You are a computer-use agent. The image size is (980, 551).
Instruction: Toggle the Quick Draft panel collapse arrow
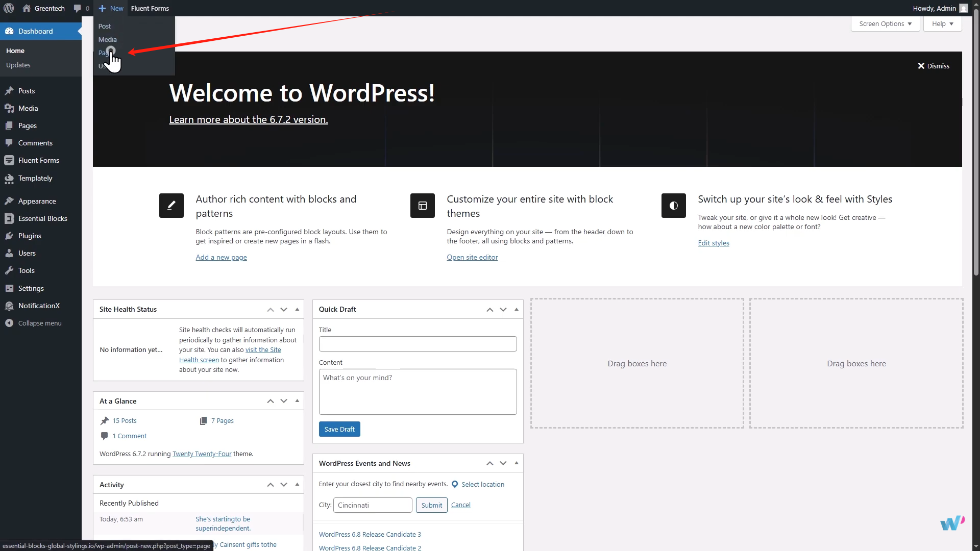516,309
